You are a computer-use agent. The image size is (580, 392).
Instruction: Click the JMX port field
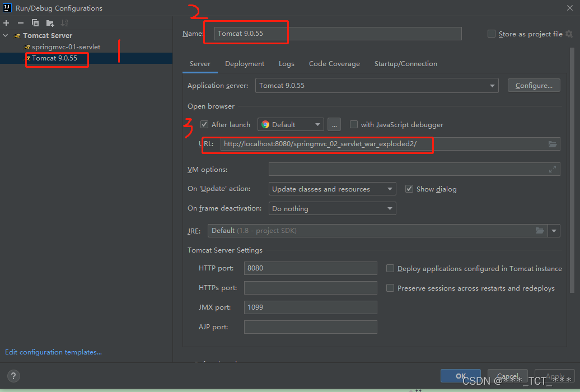(310, 307)
